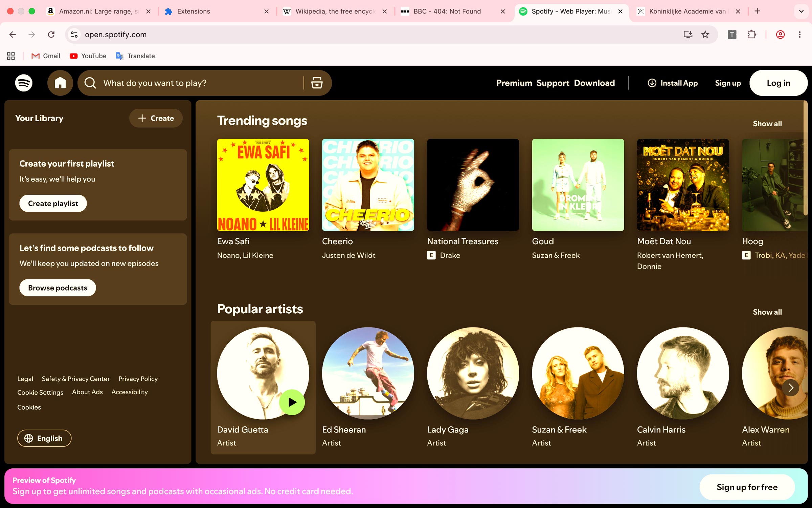The image size is (812, 508).
Task: Bookmark this page with star icon
Action: click(705, 35)
